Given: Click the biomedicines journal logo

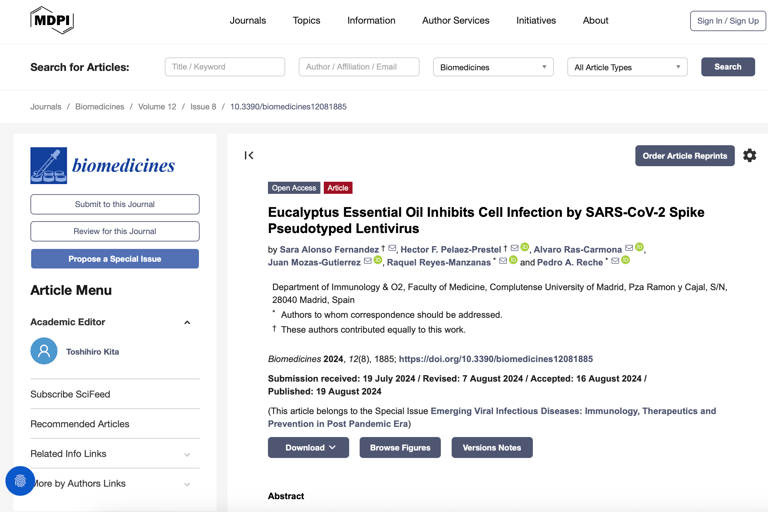Looking at the screenshot, I should (x=103, y=165).
